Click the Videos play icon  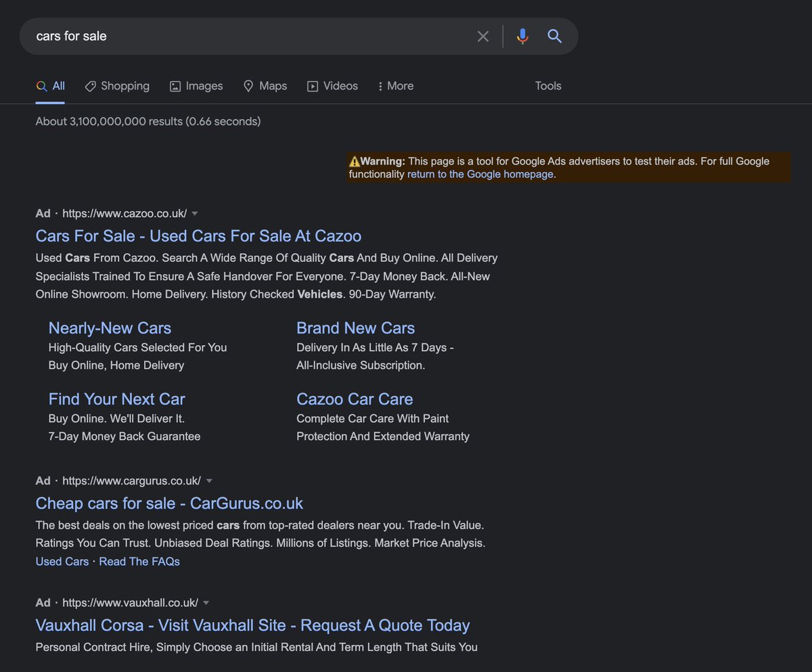click(x=313, y=86)
